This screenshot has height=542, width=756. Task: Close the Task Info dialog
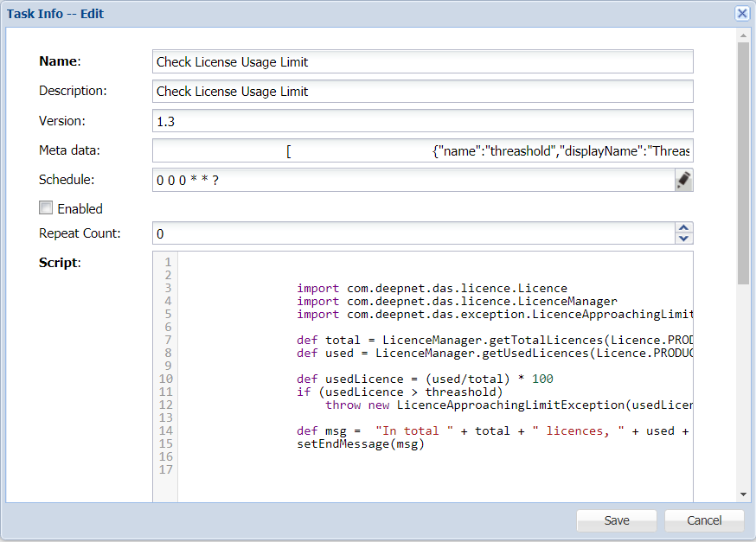pyautogui.click(x=741, y=14)
